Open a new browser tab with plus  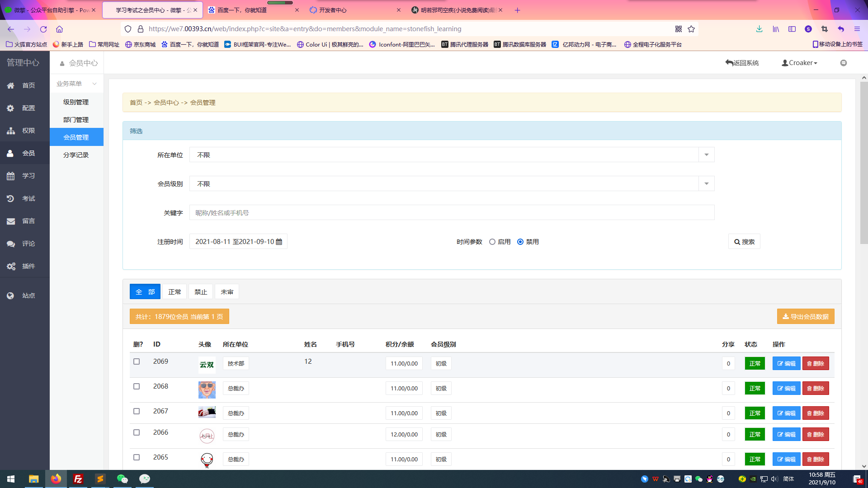click(x=517, y=10)
